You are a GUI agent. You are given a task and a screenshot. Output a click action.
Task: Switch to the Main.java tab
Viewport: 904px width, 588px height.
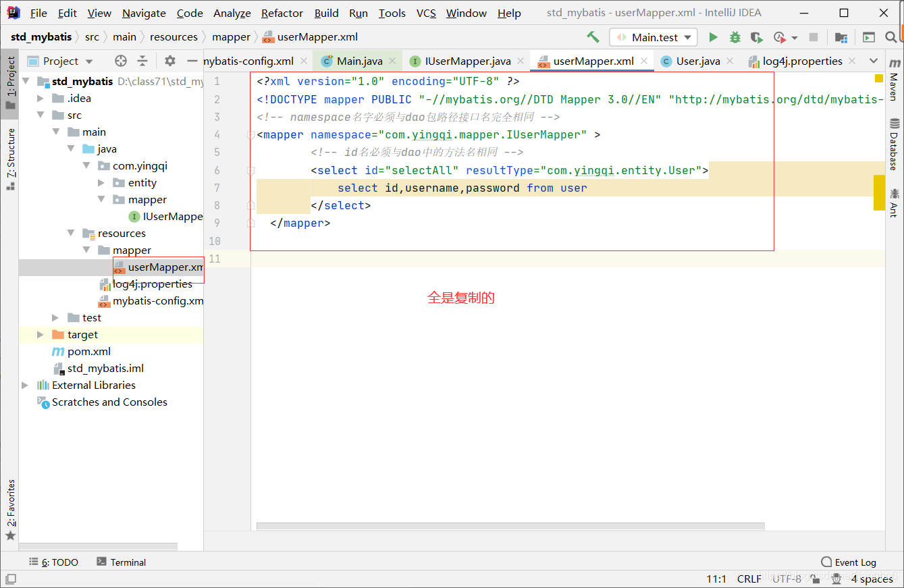coord(359,61)
